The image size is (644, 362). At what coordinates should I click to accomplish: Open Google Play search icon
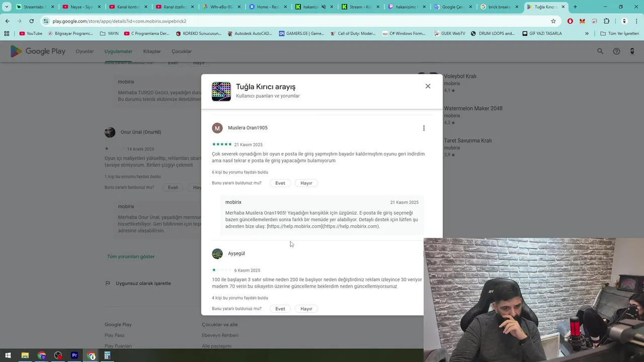point(600,51)
